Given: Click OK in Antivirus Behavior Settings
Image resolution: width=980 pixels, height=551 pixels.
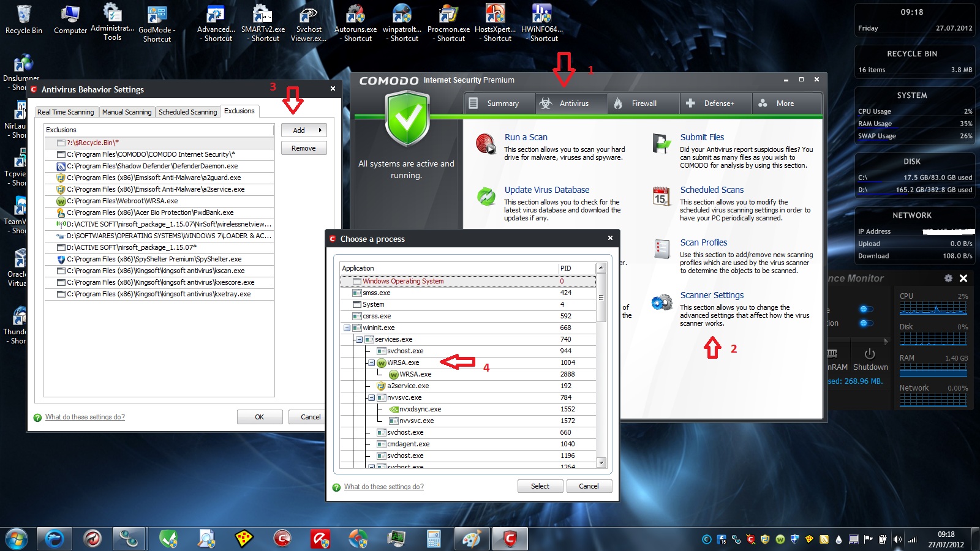Looking at the screenshot, I should pyautogui.click(x=260, y=417).
